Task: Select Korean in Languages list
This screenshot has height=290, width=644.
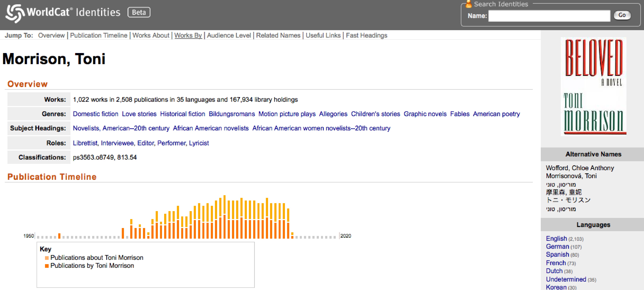Action: 556,287
